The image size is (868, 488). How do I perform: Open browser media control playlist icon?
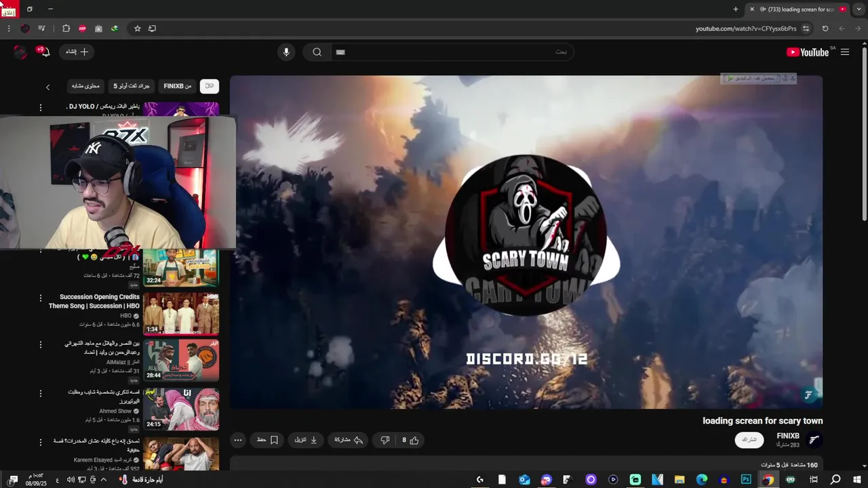pyautogui.click(x=41, y=28)
